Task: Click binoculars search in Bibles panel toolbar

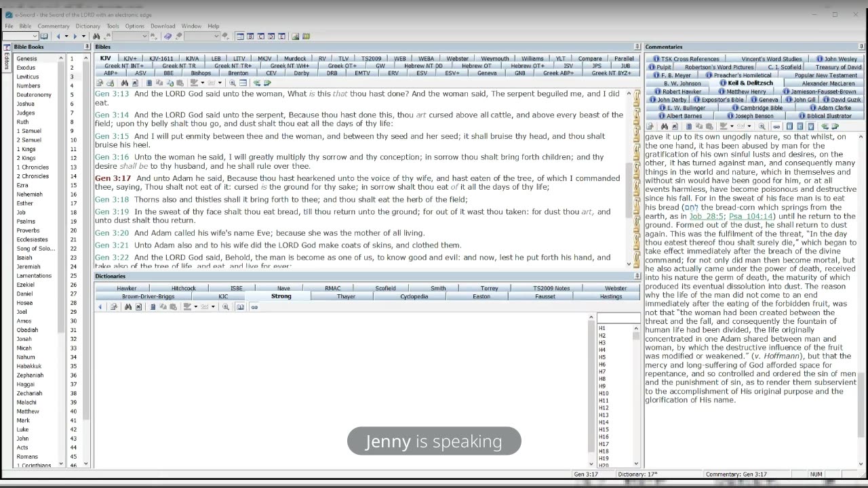Action: [125, 83]
